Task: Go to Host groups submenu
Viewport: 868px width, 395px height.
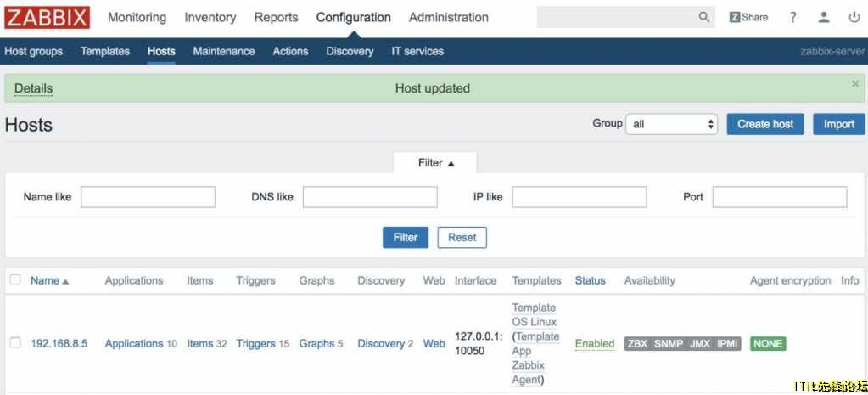Action: (33, 52)
